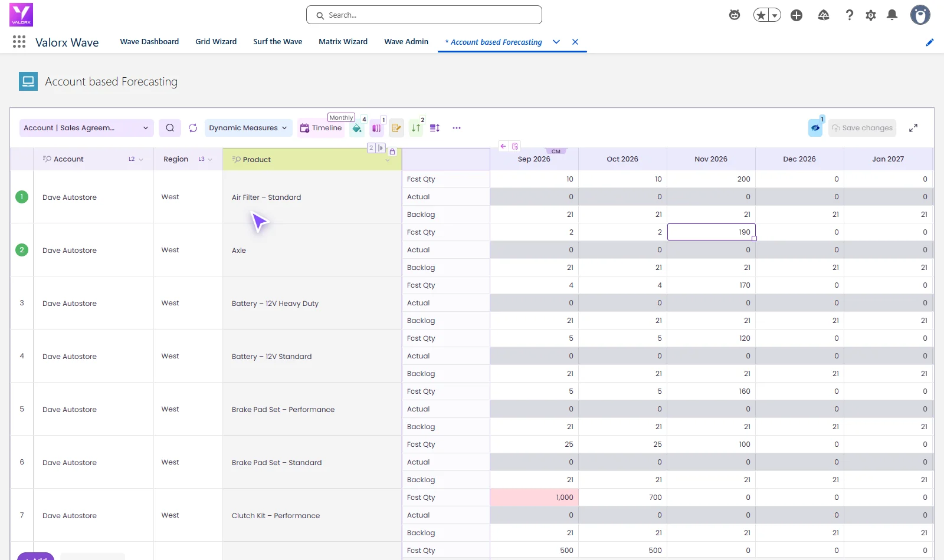944x560 pixels.
Task: Open the Region column L3 chevron
Action: point(210,159)
